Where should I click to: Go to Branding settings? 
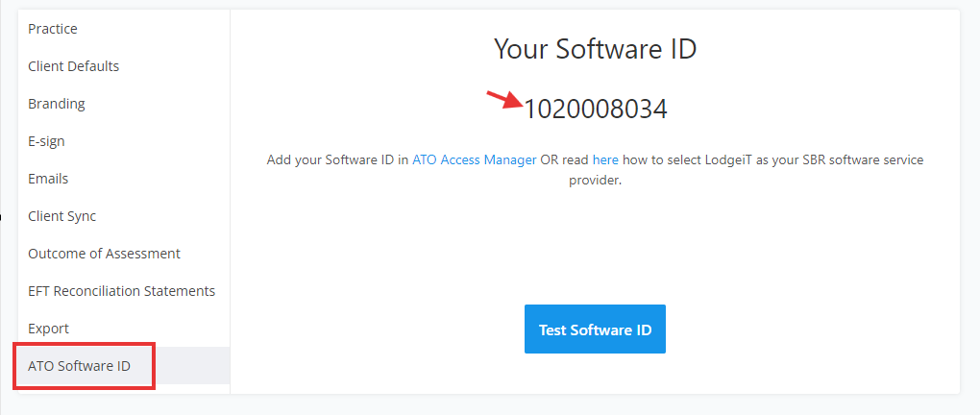(124, 104)
